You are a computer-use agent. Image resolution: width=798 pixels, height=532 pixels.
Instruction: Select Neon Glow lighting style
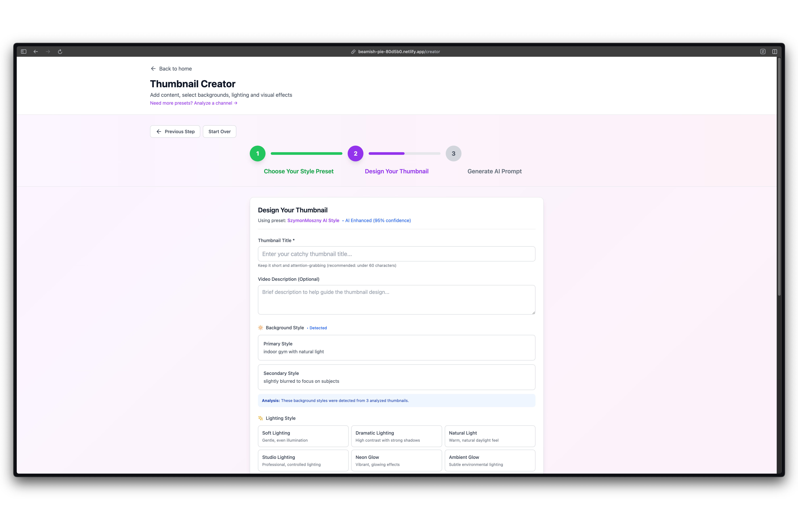(x=396, y=460)
